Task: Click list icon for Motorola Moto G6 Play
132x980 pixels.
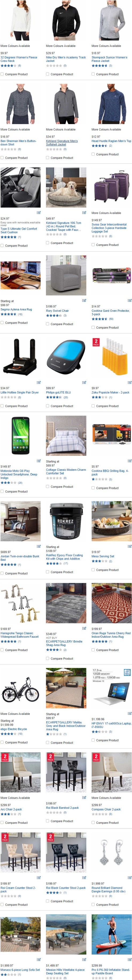Action: (38, 461)
